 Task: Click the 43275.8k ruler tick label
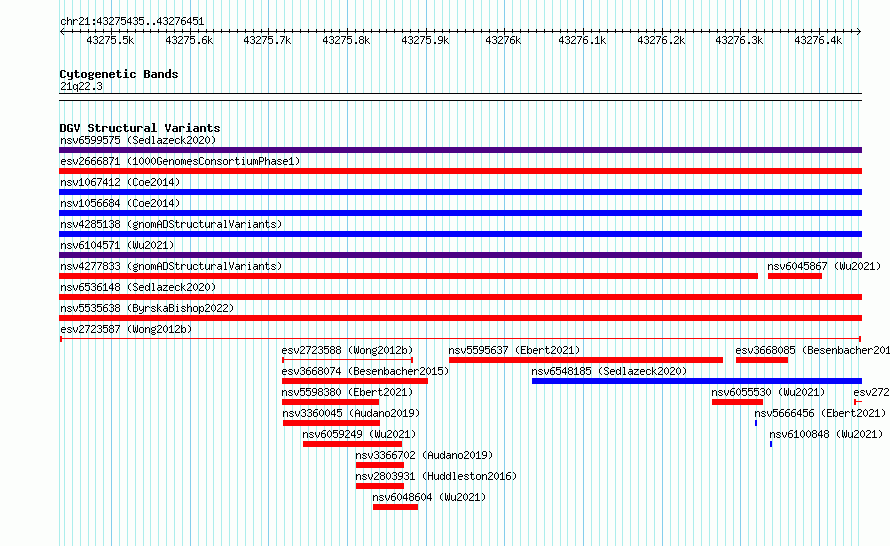point(346,40)
